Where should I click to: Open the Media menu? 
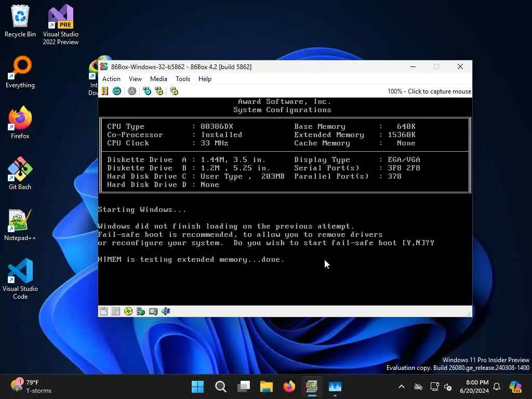pos(158,79)
